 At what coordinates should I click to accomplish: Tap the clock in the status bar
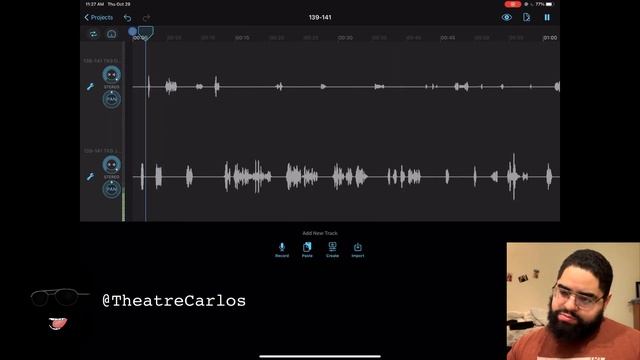(x=95, y=4)
